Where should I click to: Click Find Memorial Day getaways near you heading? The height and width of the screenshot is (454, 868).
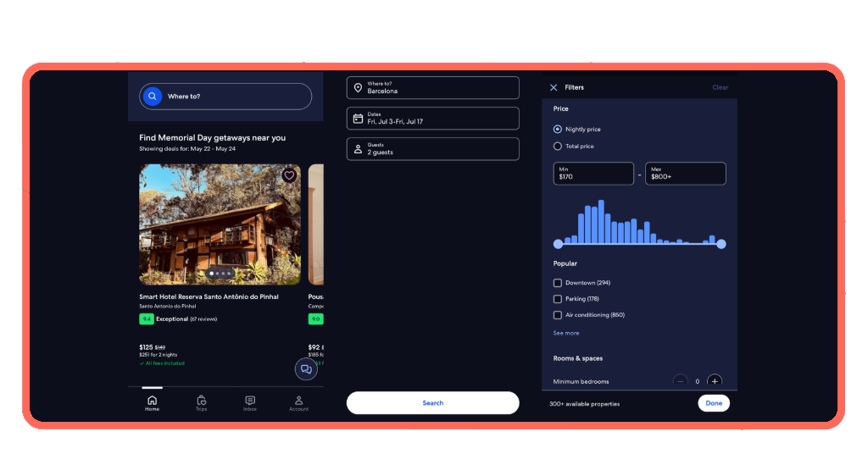click(213, 138)
